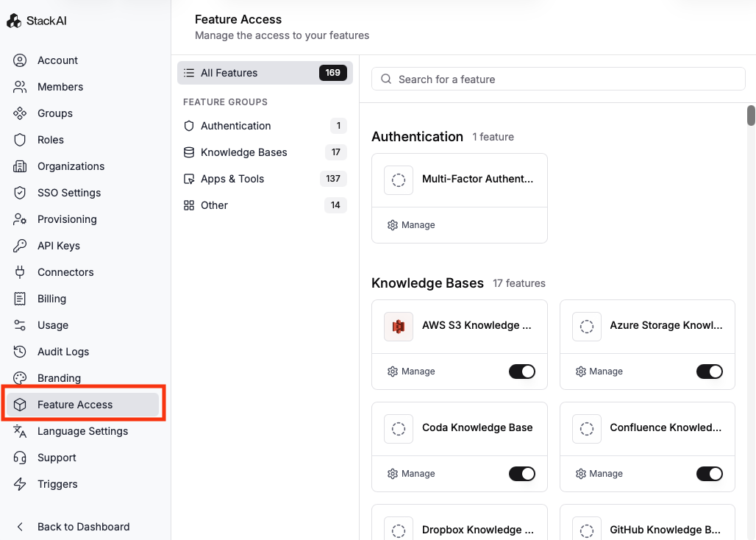The height and width of the screenshot is (540, 756).
Task: Select the Apps & Tools feature group
Action: pyautogui.click(x=232, y=179)
